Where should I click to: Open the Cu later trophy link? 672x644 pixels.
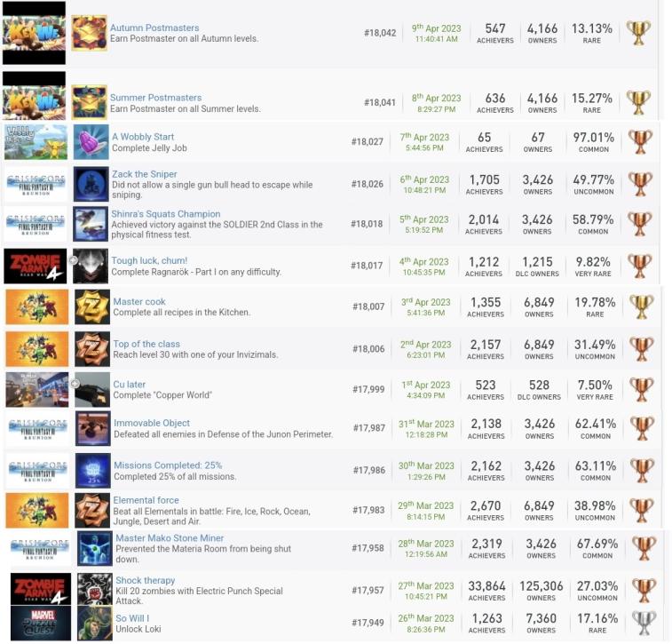click(130, 384)
